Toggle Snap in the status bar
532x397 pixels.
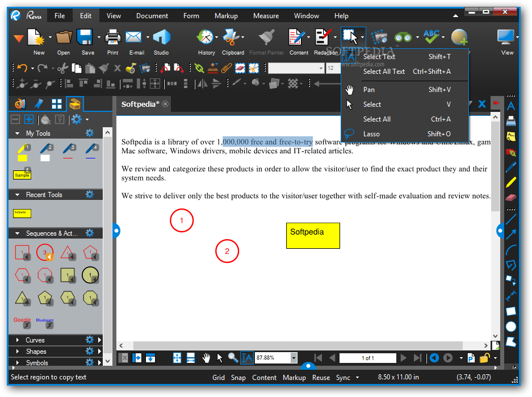coord(238,377)
